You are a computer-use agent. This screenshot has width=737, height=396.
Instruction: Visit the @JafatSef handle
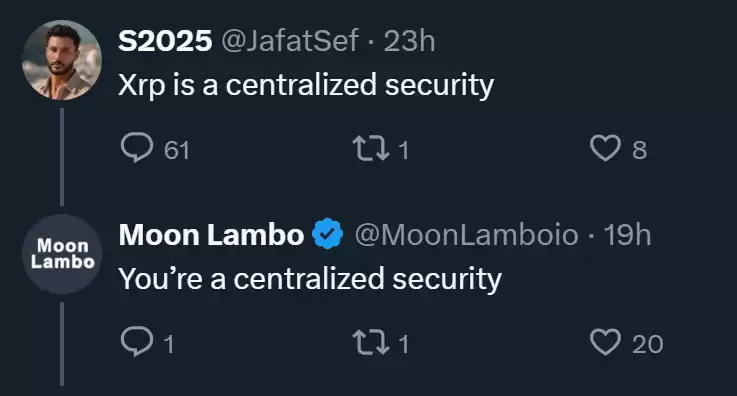point(290,40)
